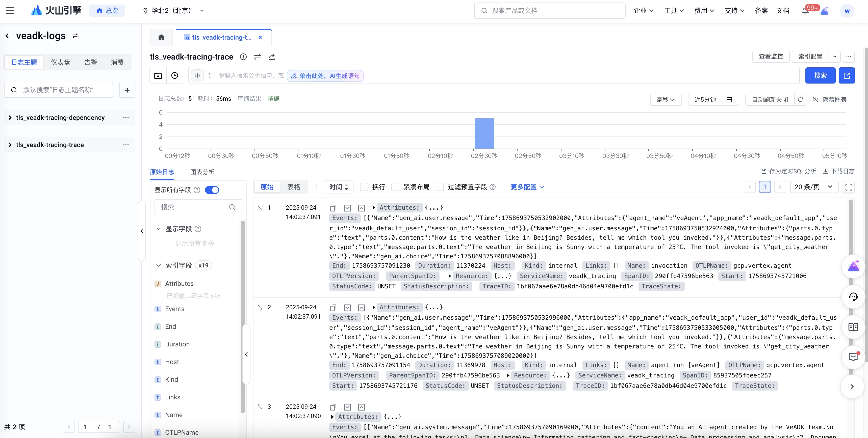Click the histogram bar at 02分30秒

[x=484, y=133]
